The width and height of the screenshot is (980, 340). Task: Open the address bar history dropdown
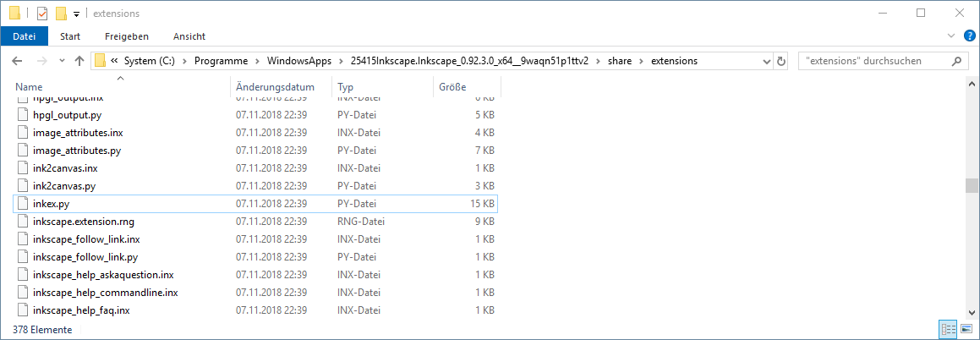click(766, 61)
